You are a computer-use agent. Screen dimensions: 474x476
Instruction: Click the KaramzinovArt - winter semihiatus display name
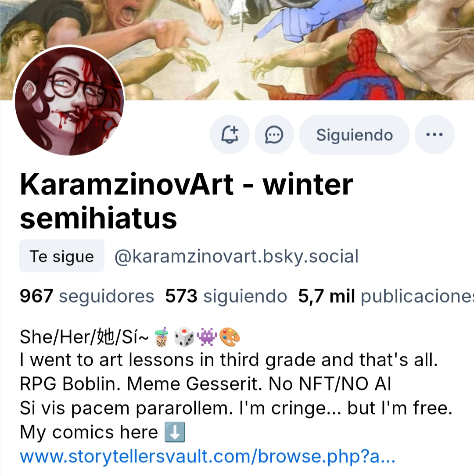tap(186, 201)
